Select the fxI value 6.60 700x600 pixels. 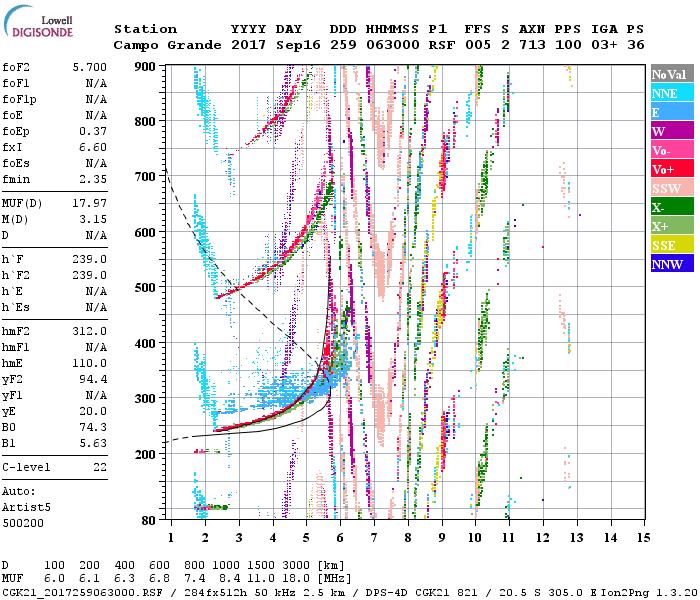93,147
